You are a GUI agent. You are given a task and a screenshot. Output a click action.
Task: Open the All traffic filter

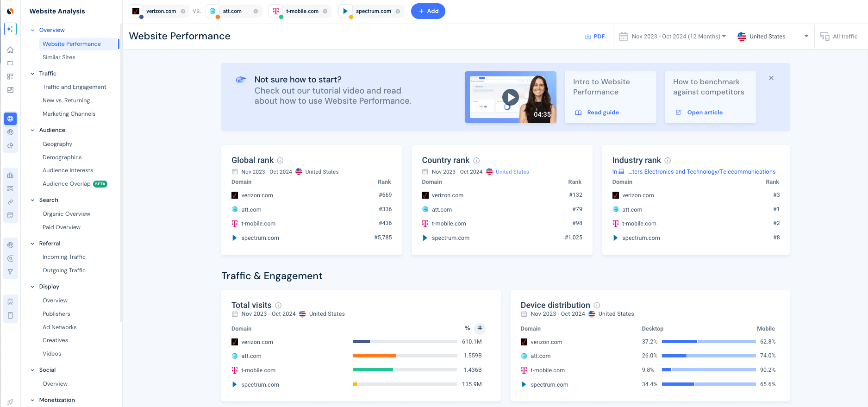[839, 36]
